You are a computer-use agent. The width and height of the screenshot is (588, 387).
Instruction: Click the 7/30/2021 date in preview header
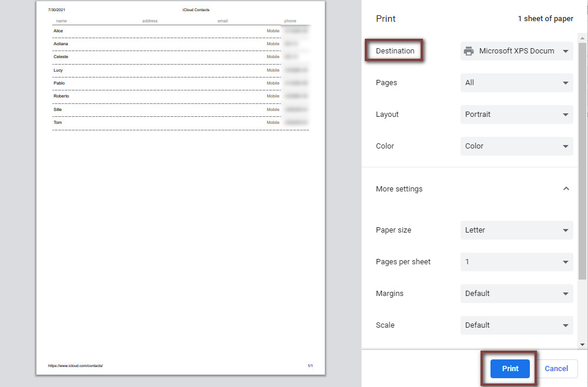tap(56, 10)
